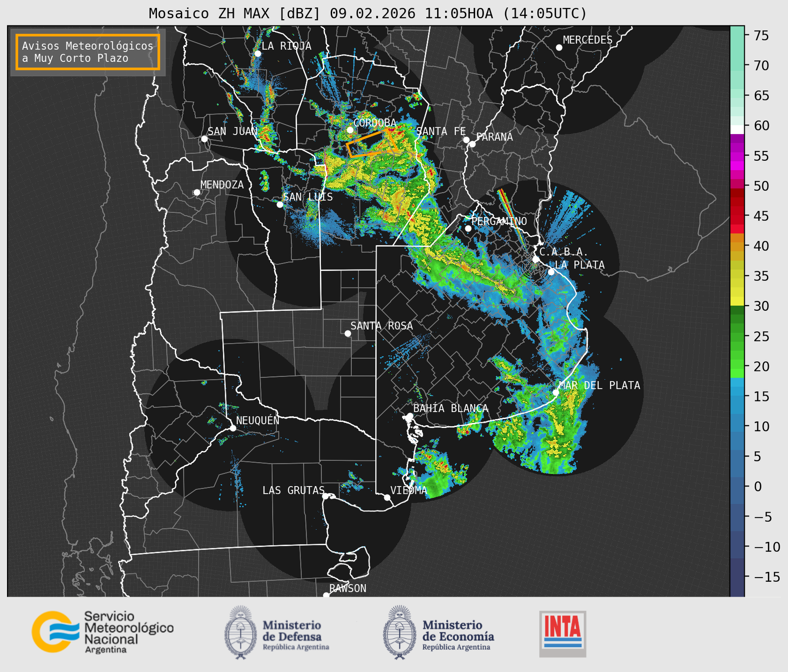This screenshot has width=788, height=672.
Task: Click the SAN LUIS text label
Action: coord(308,197)
